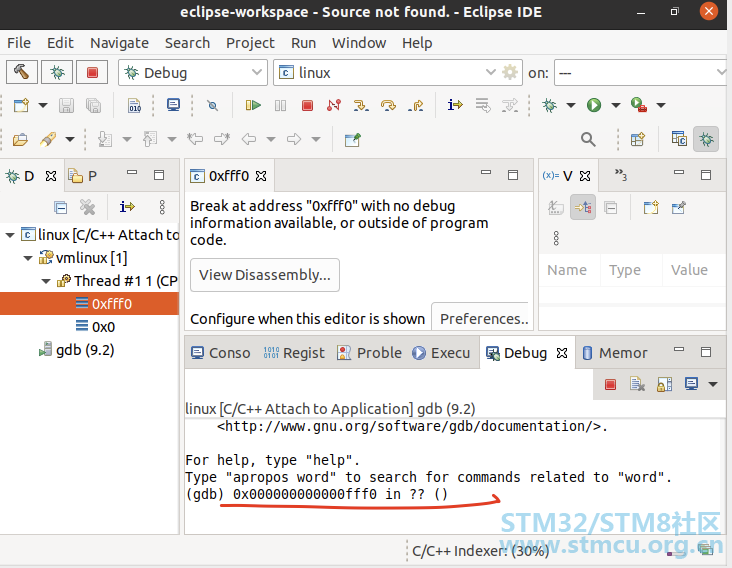The height and width of the screenshot is (568, 732).
Task: Click the Terminate icon in Debugger Console
Action: [610, 385]
